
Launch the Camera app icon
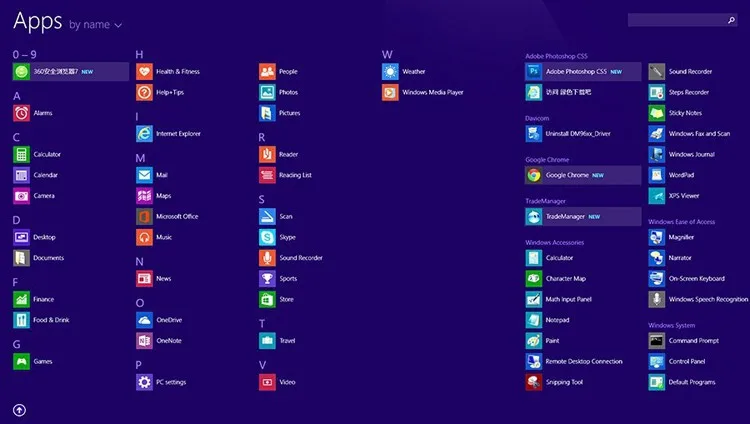[x=21, y=196]
